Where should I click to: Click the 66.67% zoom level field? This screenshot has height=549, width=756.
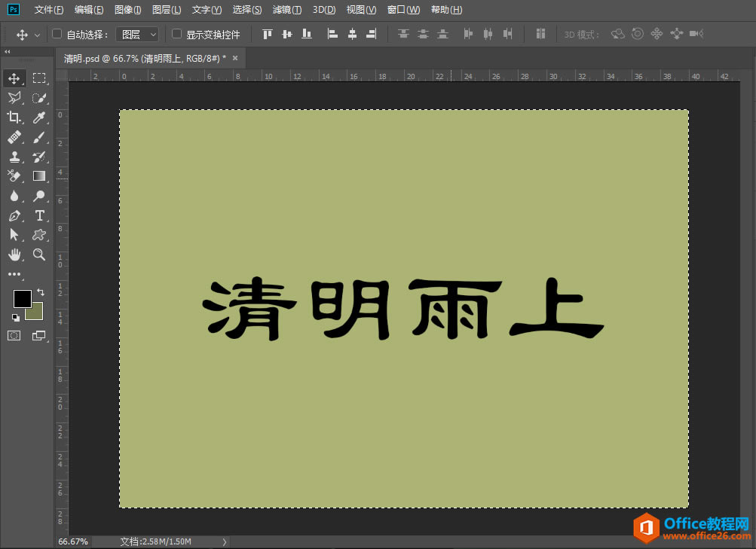click(73, 541)
